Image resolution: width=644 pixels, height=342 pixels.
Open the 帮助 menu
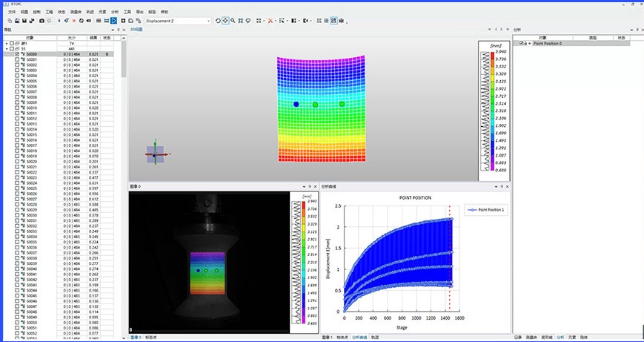(x=165, y=12)
